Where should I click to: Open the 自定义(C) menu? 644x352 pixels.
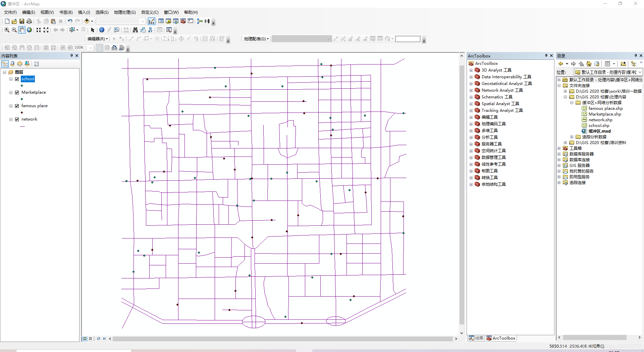point(150,12)
